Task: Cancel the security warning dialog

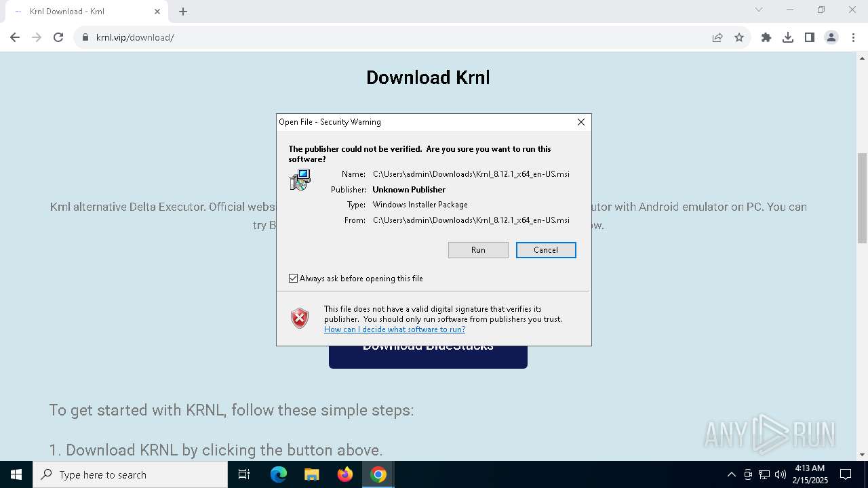Action: (546, 250)
